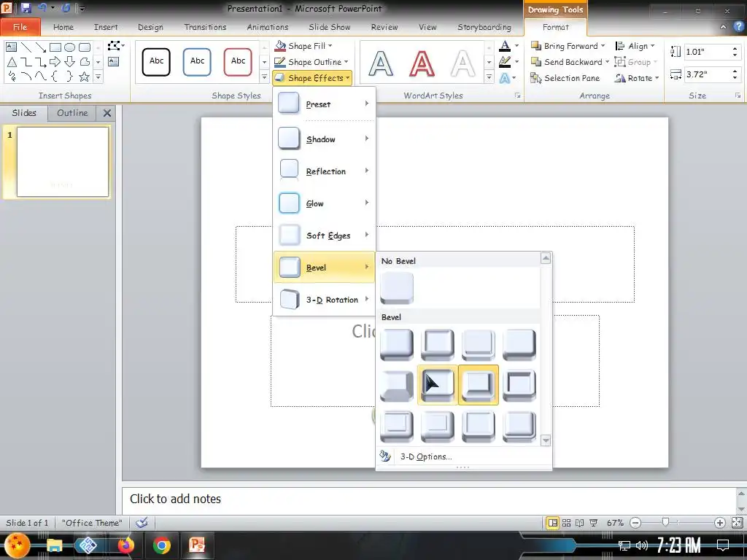Viewport: 747px width, 560px height.
Task: Open the Preset effects submenu
Action: click(324, 104)
